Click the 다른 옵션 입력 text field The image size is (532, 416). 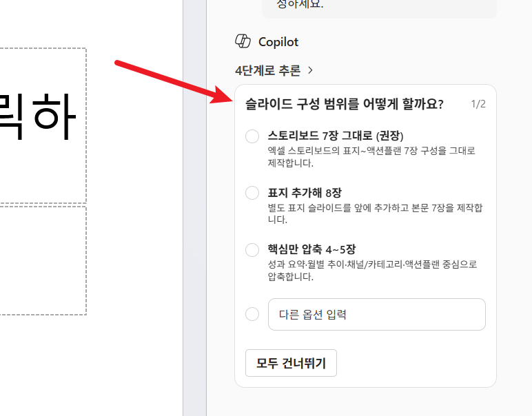pos(377,314)
